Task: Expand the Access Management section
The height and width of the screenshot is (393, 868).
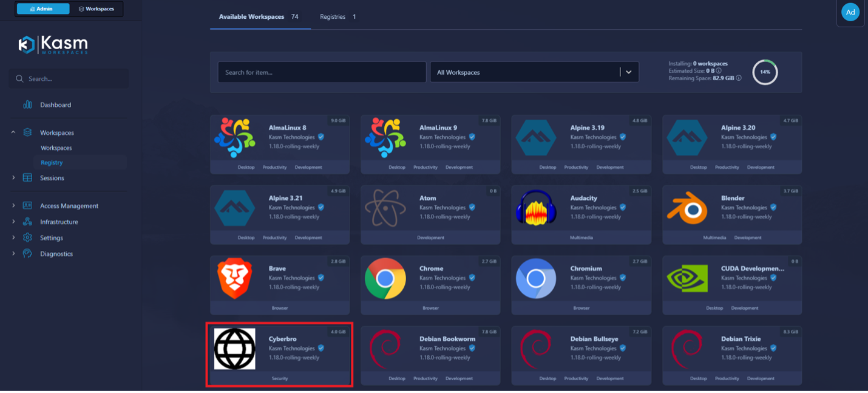Action: 13,205
